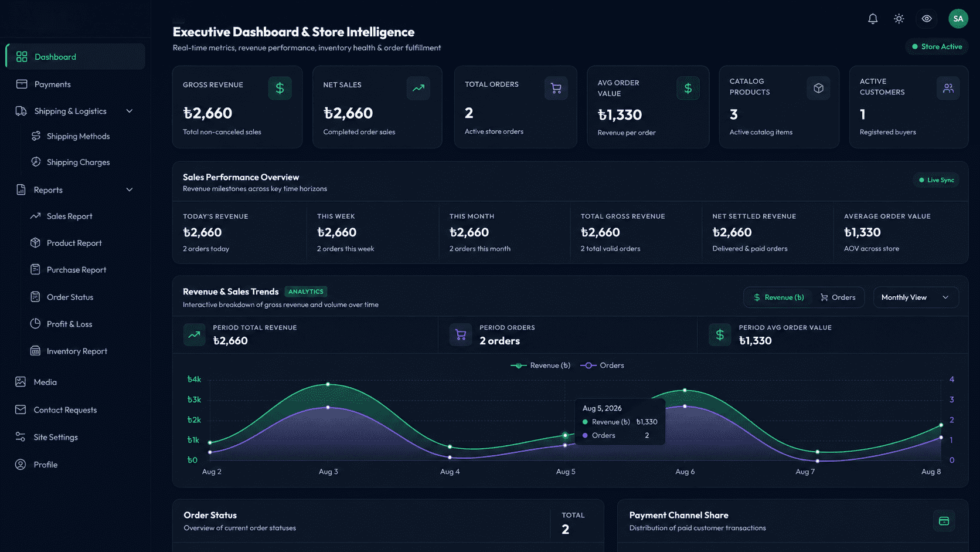
Task: Collapse the Shipping & Logistics section
Action: pyautogui.click(x=130, y=111)
